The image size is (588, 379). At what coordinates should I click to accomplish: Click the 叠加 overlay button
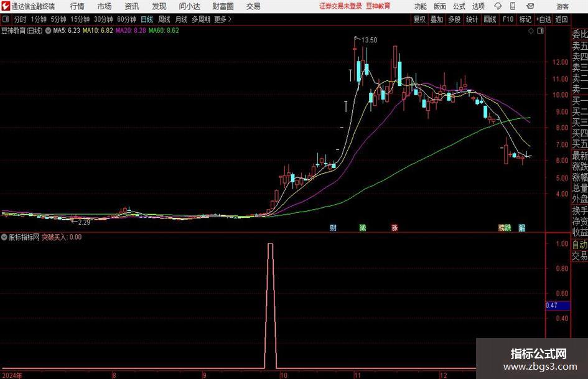click(437, 19)
